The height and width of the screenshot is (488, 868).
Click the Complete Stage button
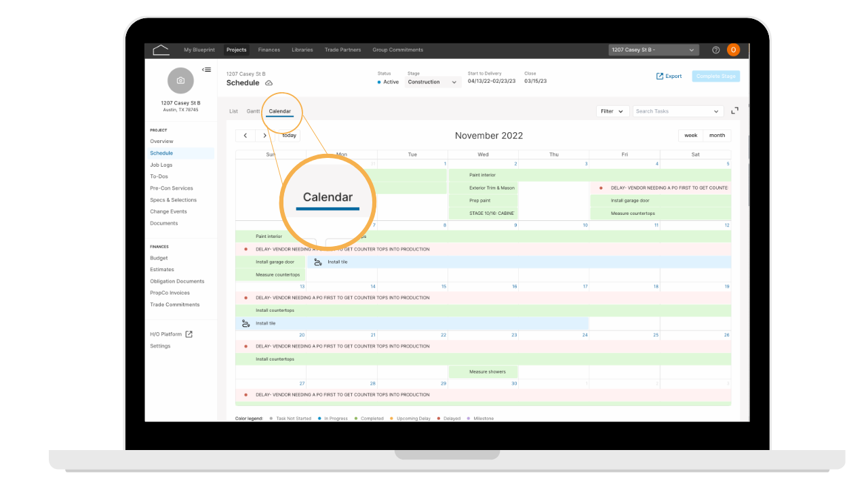(716, 77)
